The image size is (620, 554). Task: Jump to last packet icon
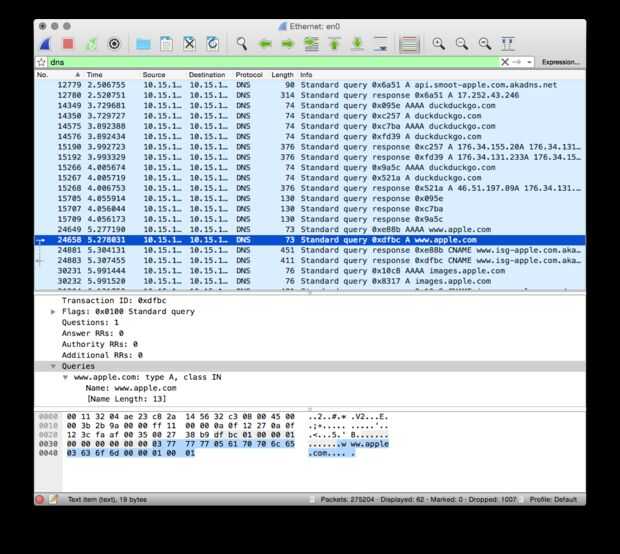click(x=357, y=43)
